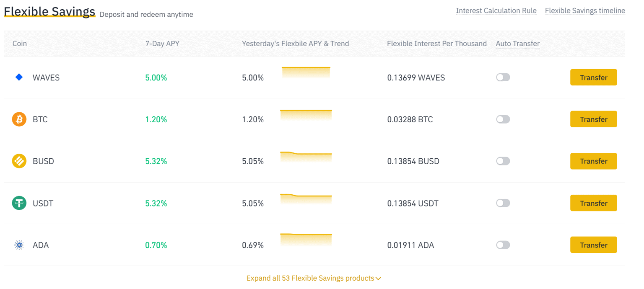Enable ADA Auto Transfer switch
Image resolution: width=644 pixels, height=289 pixels.
point(503,245)
